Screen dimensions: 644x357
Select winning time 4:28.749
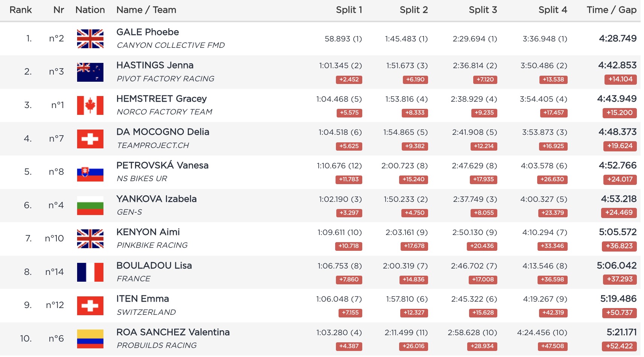617,38
